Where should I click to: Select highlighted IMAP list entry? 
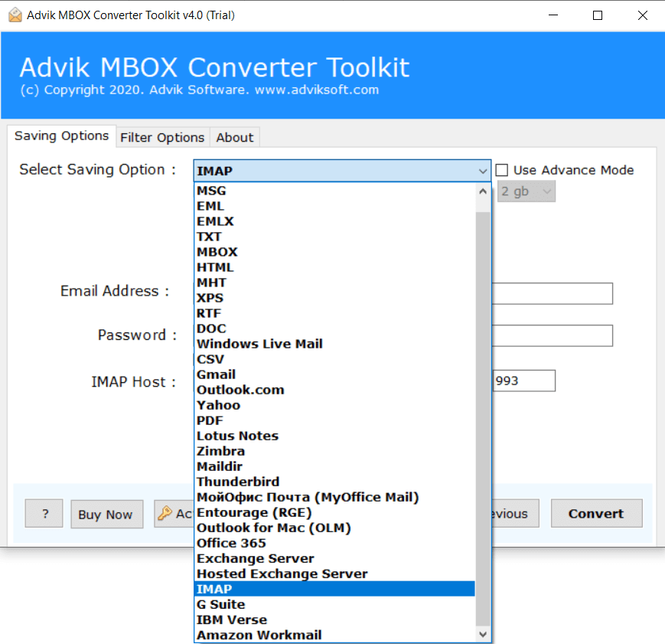(x=335, y=589)
